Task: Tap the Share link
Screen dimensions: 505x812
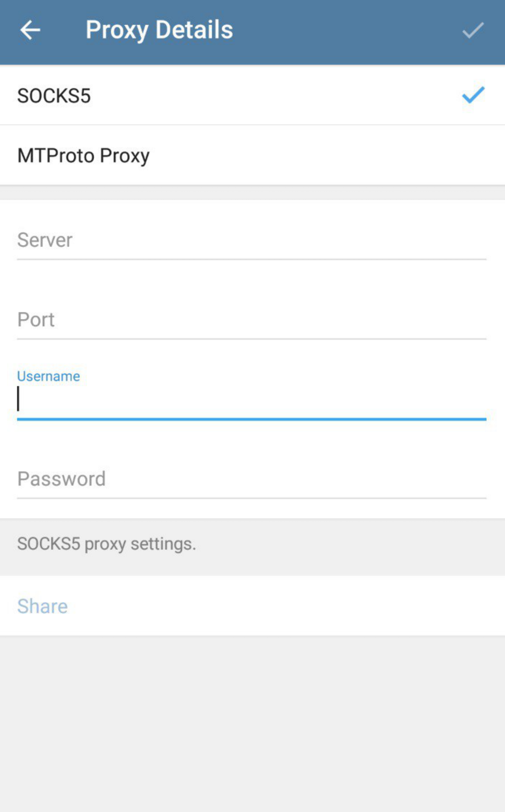Action: pyautogui.click(x=43, y=606)
